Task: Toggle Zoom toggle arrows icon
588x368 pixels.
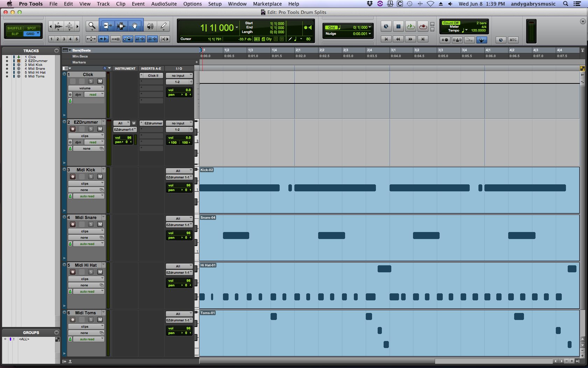Action: click(91, 39)
